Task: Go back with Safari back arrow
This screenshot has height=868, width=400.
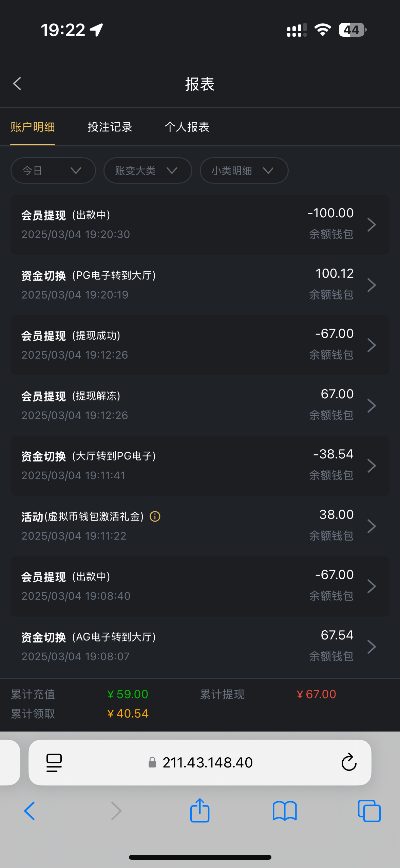Action: [30, 811]
